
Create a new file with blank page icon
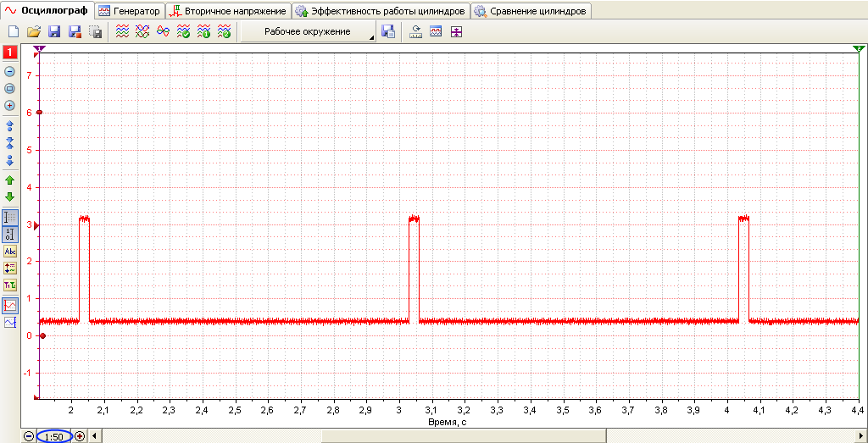click(x=13, y=32)
